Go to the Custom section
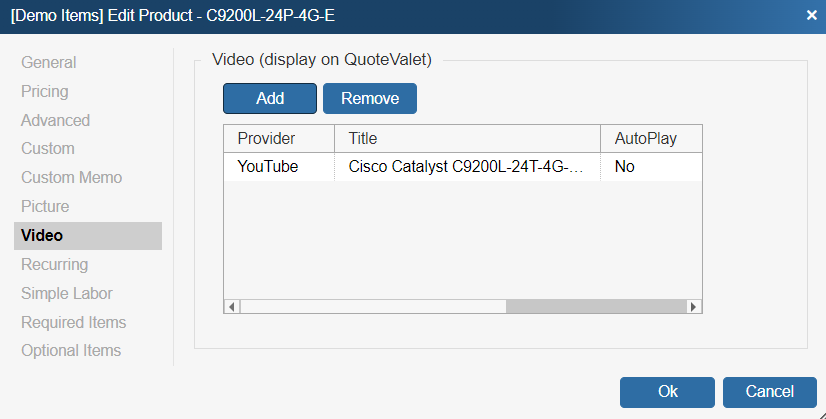Viewport: 826px width, 419px height. pyautogui.click(x=48, y=149)
